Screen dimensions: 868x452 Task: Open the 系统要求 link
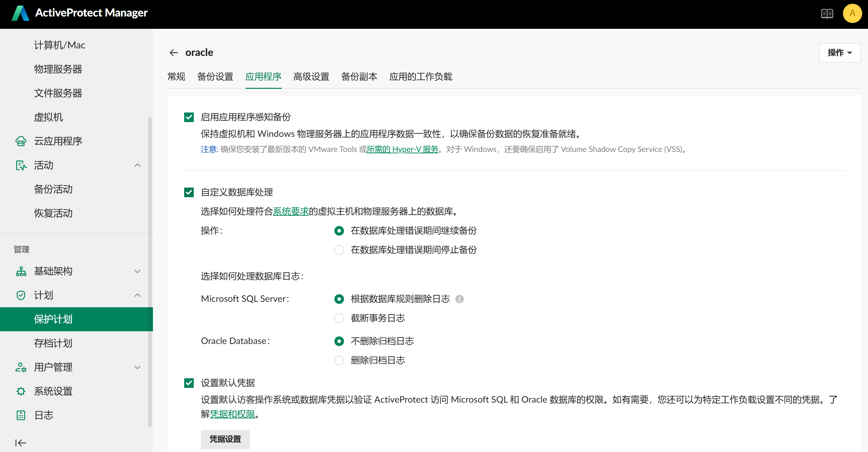[x=291, y=212]
